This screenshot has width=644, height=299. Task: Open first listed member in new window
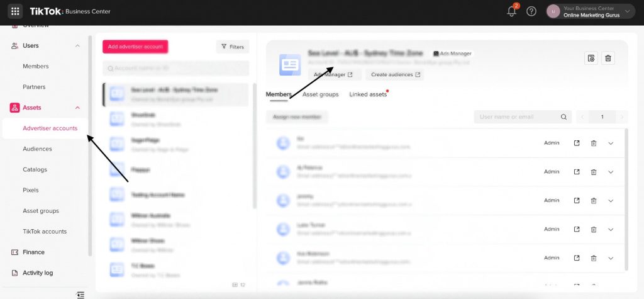(577, 143)
